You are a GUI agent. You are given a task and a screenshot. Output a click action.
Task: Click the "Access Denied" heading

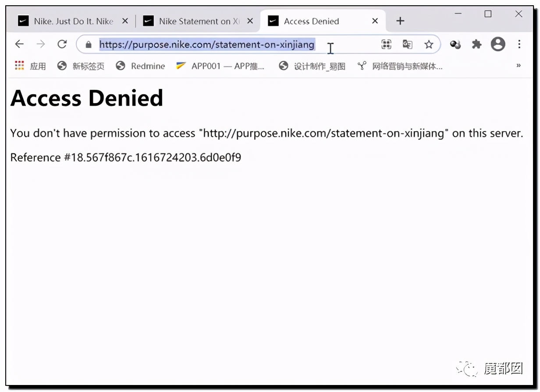pos(87,98)
